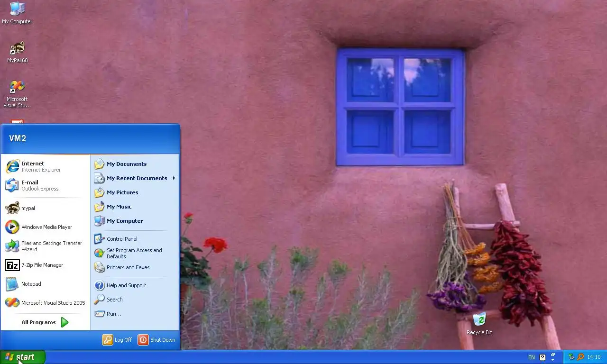Viewport: 607px width, 364px height.
Task: Click the language bar help icon
Action: pyautogui.click(x=543, y=357)
